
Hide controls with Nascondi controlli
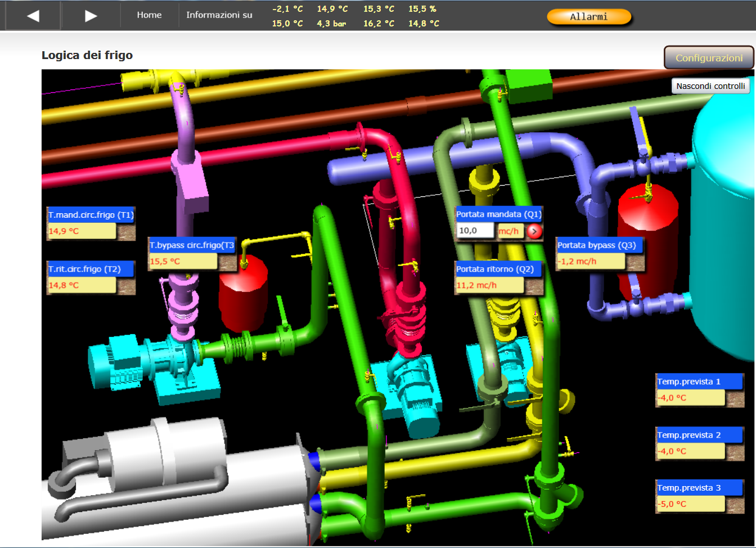pyautogui.click(x=710, y=86)
